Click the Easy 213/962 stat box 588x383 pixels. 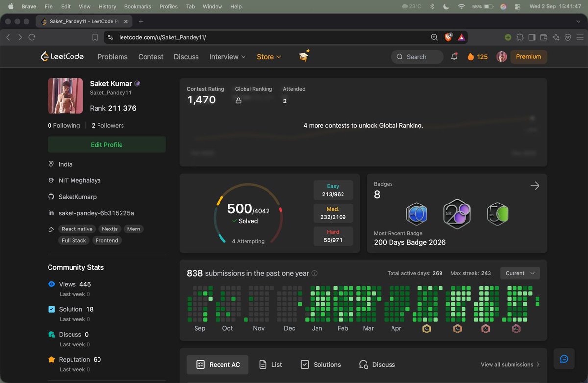[x=333, y=190]
